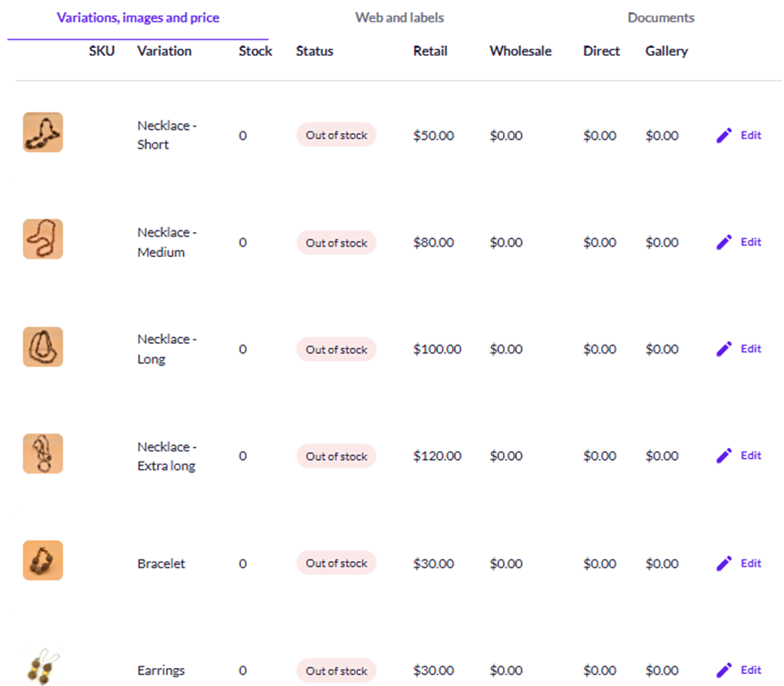
Task: Click the Edit pencil icon beside Necklace - Long
Action: point(724,348)
